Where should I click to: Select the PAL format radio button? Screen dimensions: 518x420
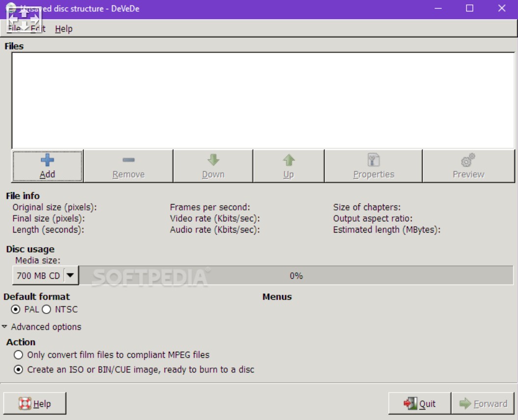[x=16, y=310]
